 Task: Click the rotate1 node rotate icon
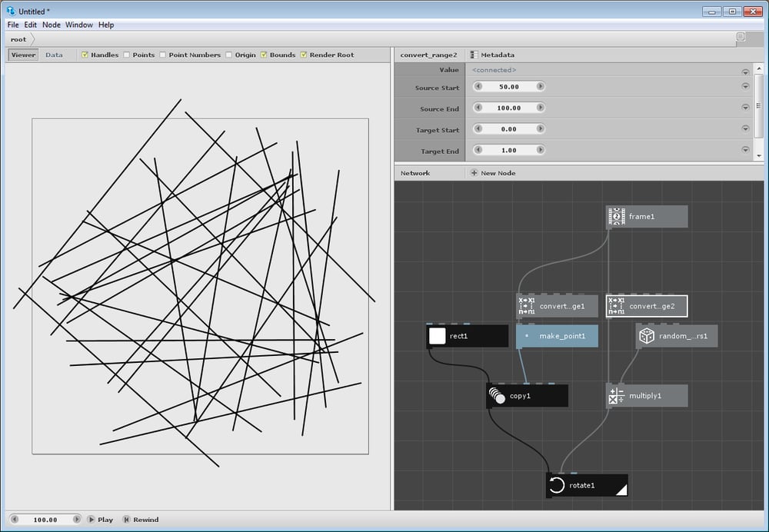[x=557, y=485]
